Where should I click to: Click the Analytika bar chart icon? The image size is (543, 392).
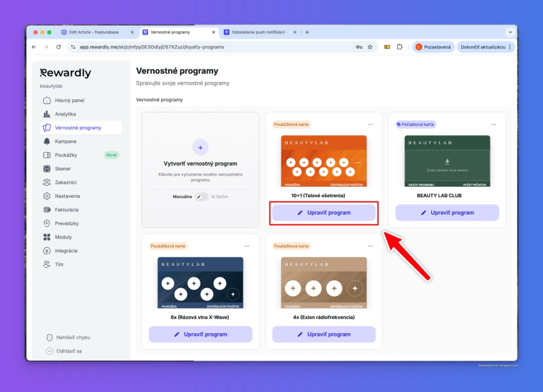click(x=47, y=114)
